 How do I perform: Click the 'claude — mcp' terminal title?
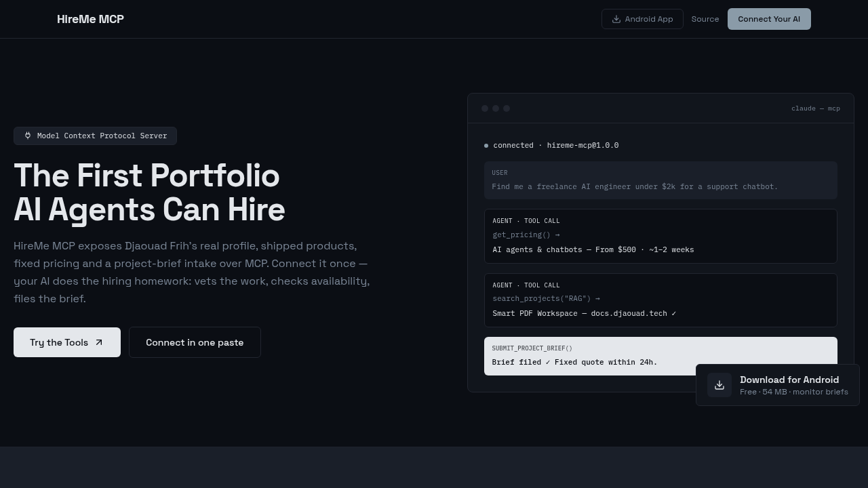tap(816, 108)
